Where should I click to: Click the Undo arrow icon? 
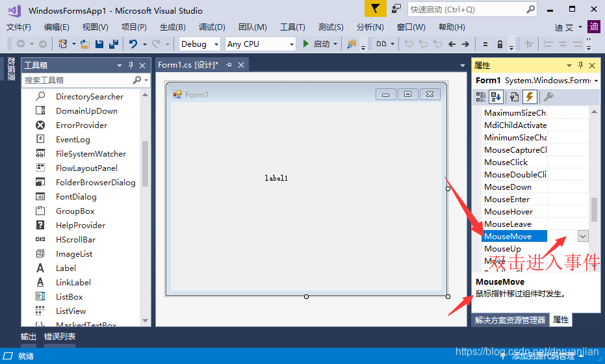coord(133,44)
